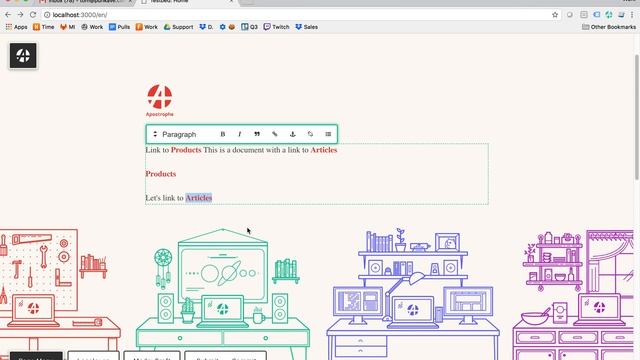Open the MI GitLab bookmark
This screenshot has height=360, width=640.
click(x=68, y=27)
